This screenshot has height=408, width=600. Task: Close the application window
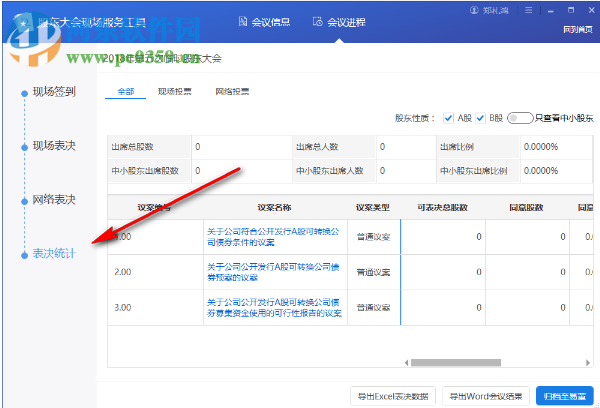(x=591, y=10)
